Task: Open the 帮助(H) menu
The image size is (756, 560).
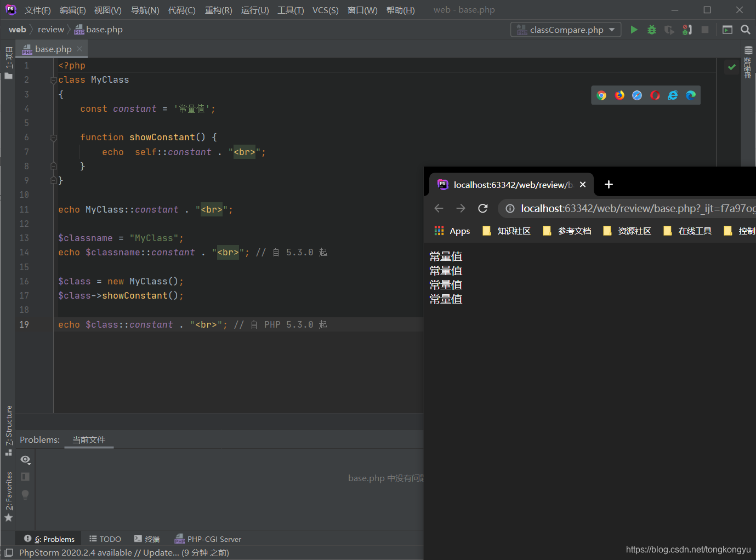Action: pos(401,10)
